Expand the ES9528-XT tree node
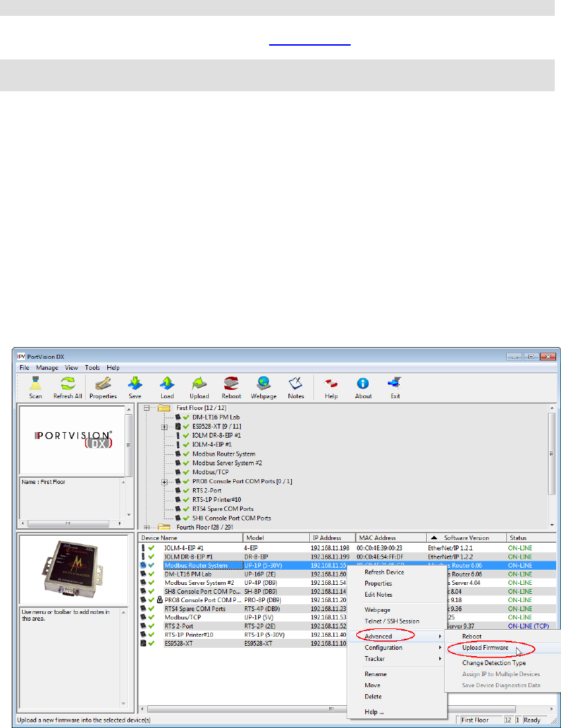The image size is (561, 728). pos(165,427)
